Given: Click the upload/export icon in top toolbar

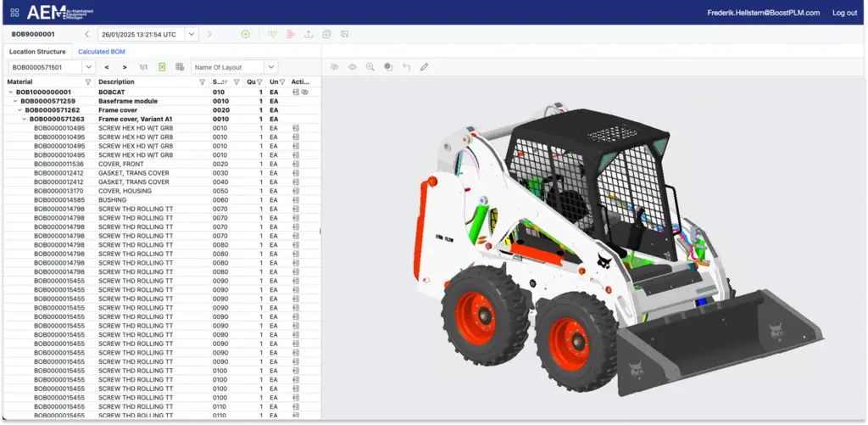Looking at the screenshot, I should click(x=309, y=35).
